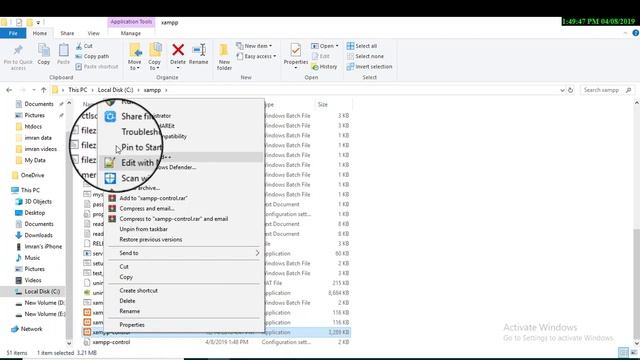
Task: Select htdocs in navigation pane
Action: (33, 127)
